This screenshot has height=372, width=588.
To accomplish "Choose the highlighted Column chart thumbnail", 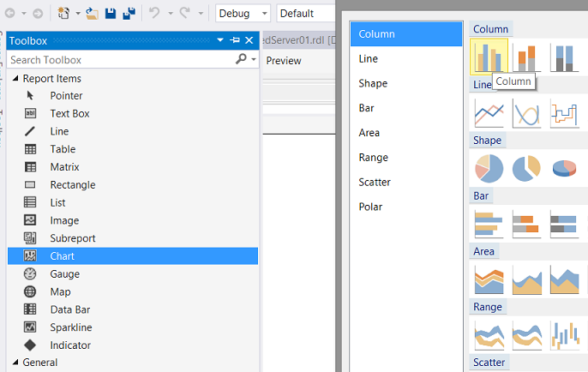I will (489, 57).
